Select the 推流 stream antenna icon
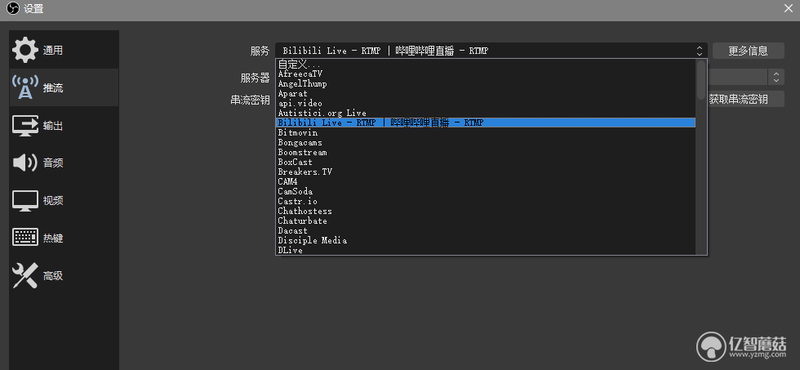The width and height of the screenshot is (800, 370). pyautogui.click(x=25, y=87)
